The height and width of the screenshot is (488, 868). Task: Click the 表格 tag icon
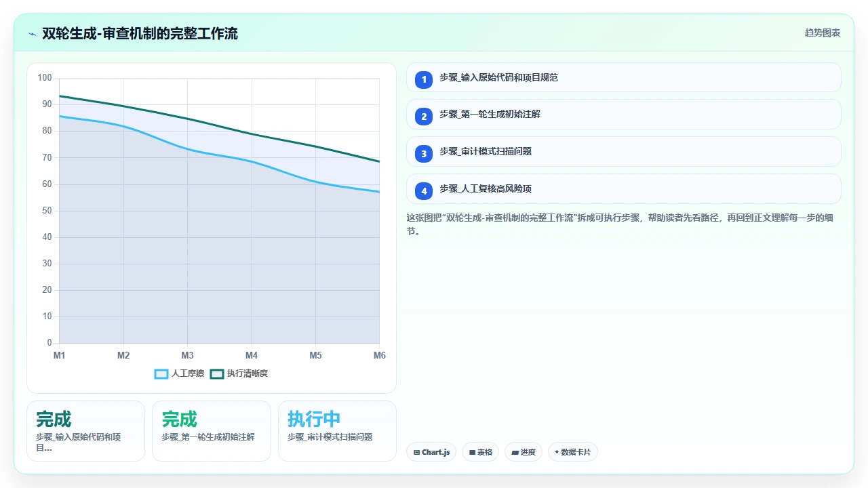coord(472,452)
